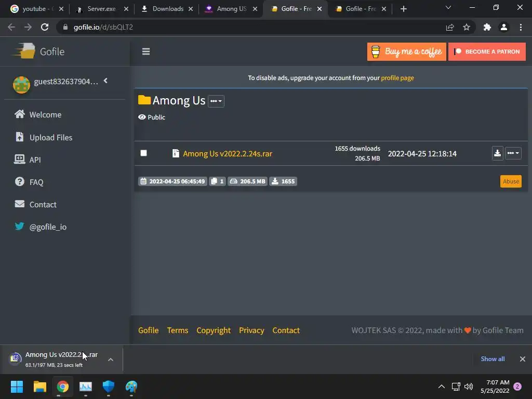Expand Among Us folder options dropdown
The width and height of the screenshot is (532, 399).
point(216,101)
